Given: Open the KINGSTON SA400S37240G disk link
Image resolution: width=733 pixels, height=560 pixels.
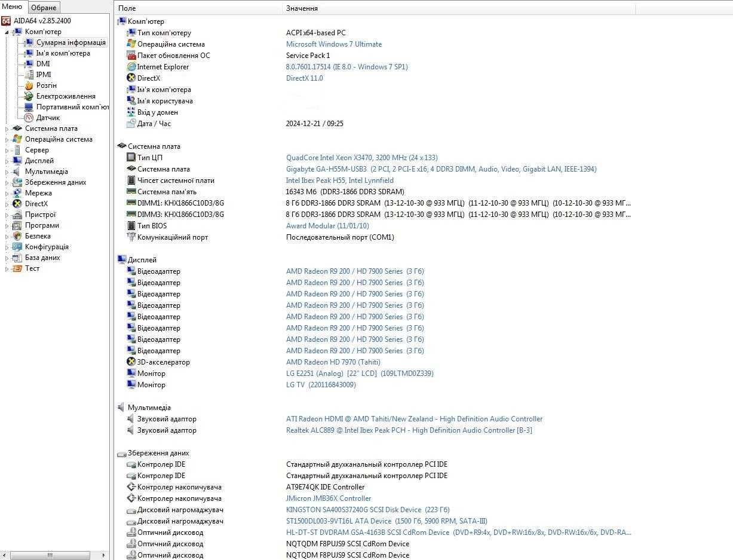Looking at the screenshot, I should click(367, 510).
